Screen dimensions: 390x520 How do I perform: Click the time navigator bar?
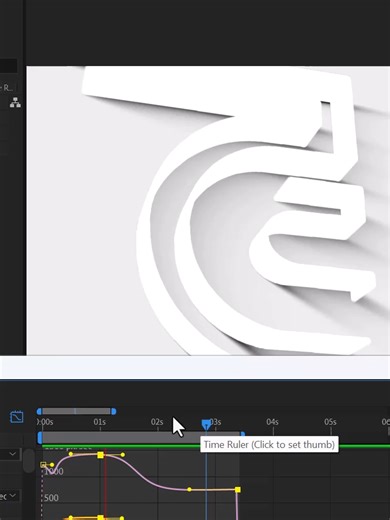(76, 411)
